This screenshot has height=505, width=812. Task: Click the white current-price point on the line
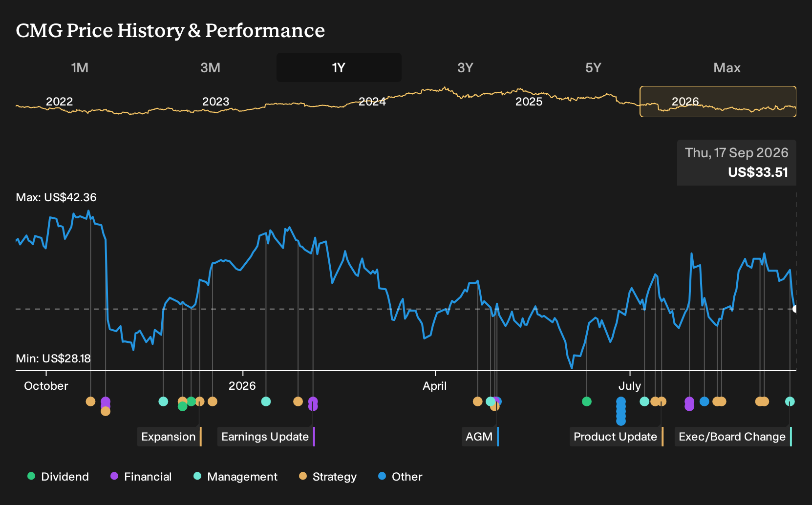(x=795, y=309)
